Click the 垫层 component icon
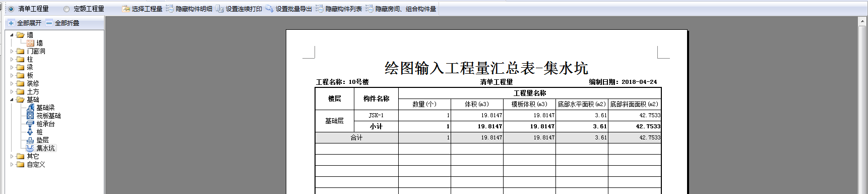 click(30, 140)
